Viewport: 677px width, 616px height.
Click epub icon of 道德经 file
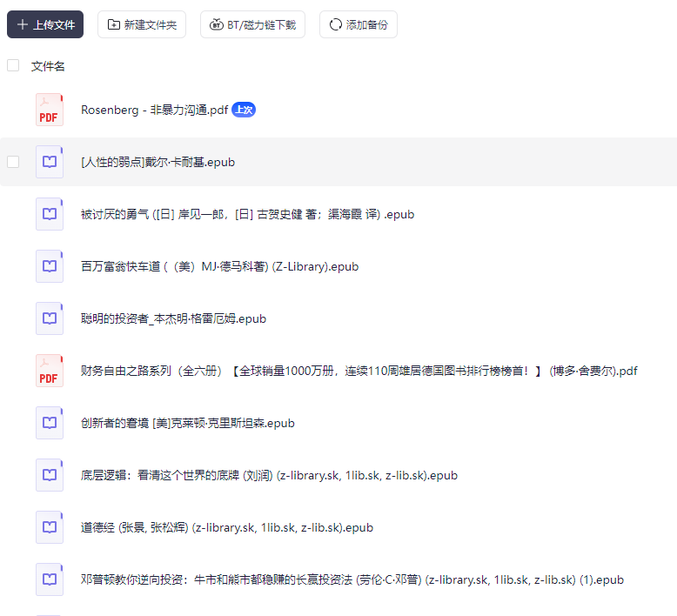(50, 527)
